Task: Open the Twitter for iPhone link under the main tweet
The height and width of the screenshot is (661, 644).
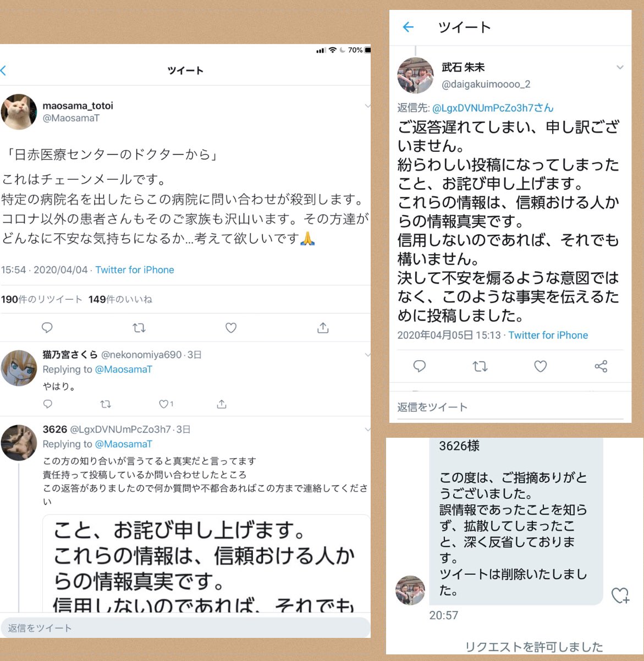Action: click(x=135, y=270)
